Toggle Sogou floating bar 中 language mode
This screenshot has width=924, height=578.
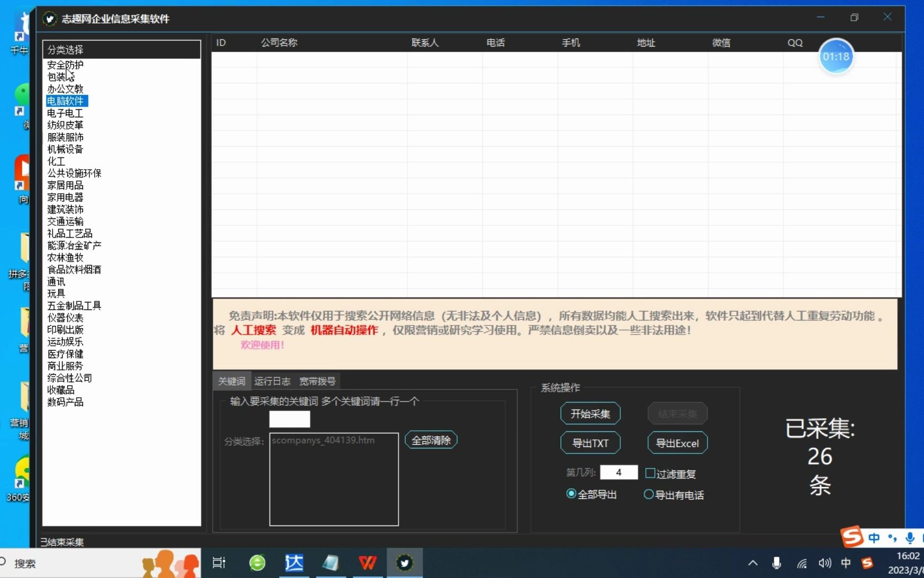coord(874,538)
